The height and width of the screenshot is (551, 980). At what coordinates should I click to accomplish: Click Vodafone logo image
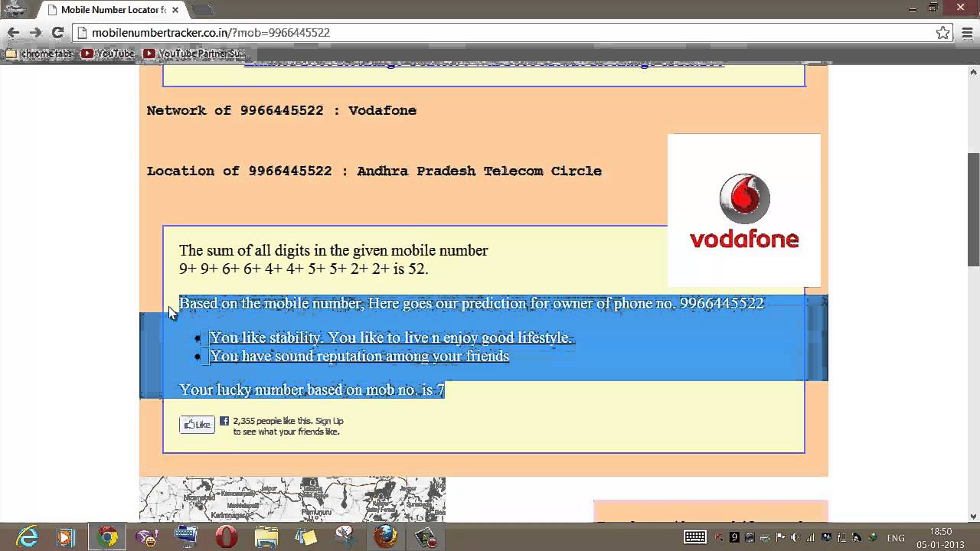pos(744,210)
